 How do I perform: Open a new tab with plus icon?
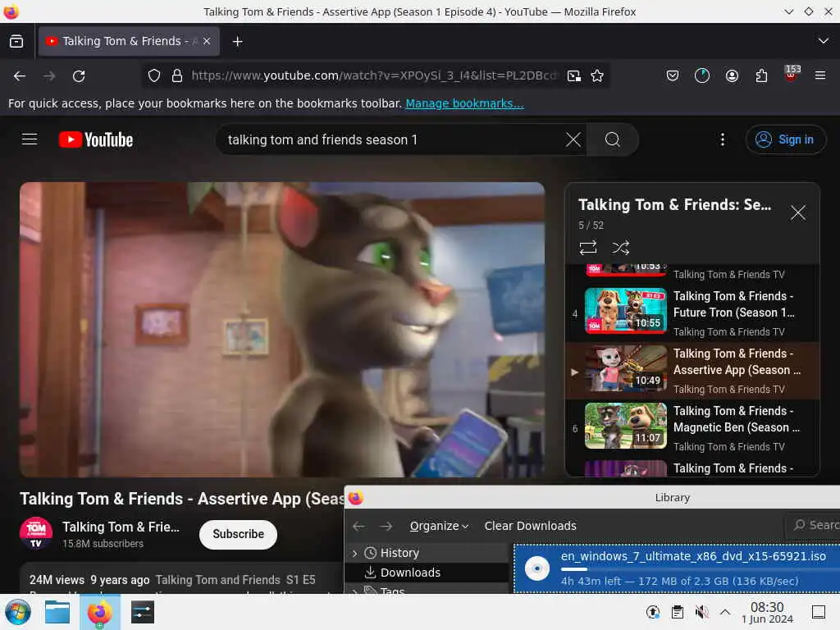tap(237, 41)
